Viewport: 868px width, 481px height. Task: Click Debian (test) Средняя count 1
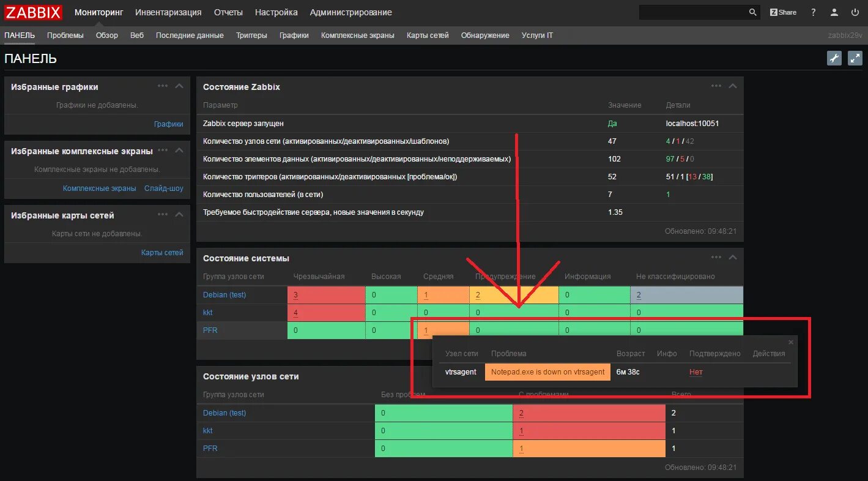coord(426,295)
